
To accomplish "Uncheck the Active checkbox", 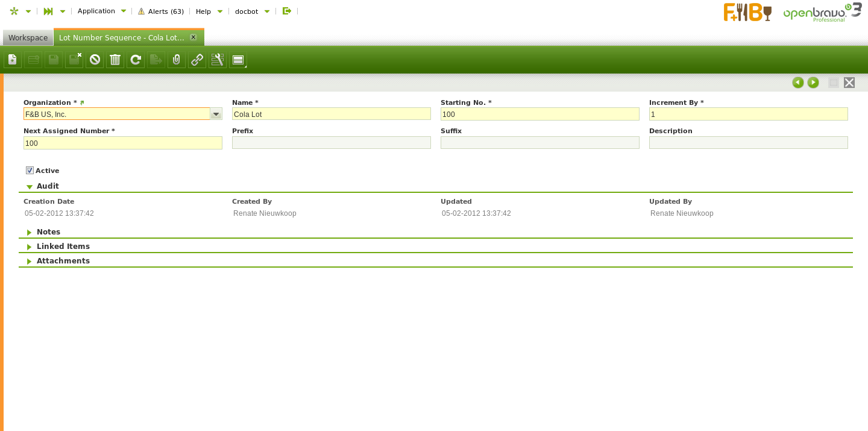I will click(30, 171).
